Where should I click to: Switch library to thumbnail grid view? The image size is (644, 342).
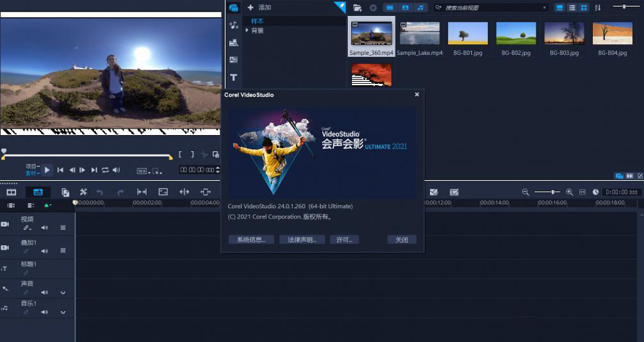[584, 8]
